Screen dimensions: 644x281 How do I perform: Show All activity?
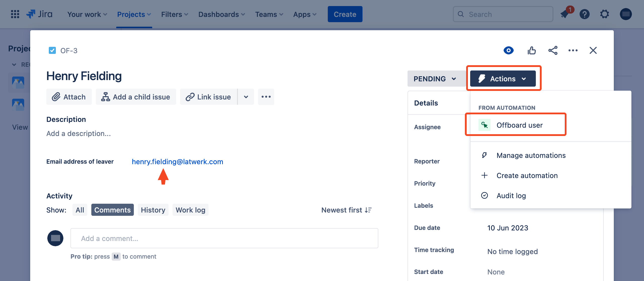[x=80, y=210]
